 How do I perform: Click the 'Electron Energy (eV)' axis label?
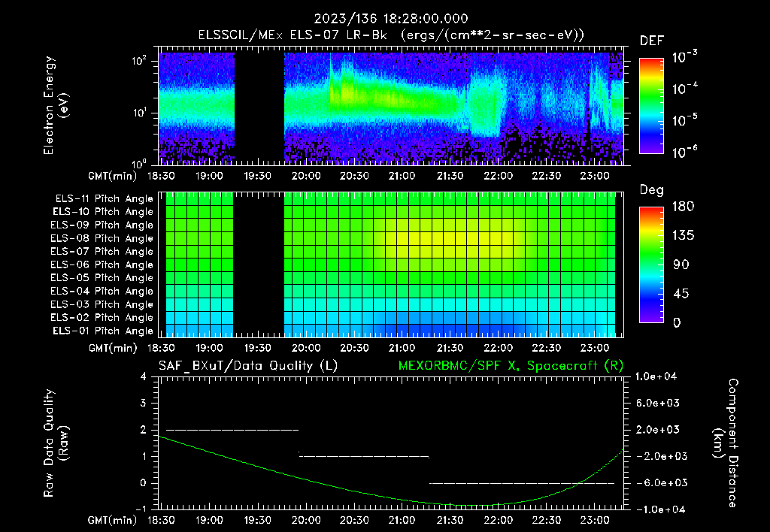point(56,105)
